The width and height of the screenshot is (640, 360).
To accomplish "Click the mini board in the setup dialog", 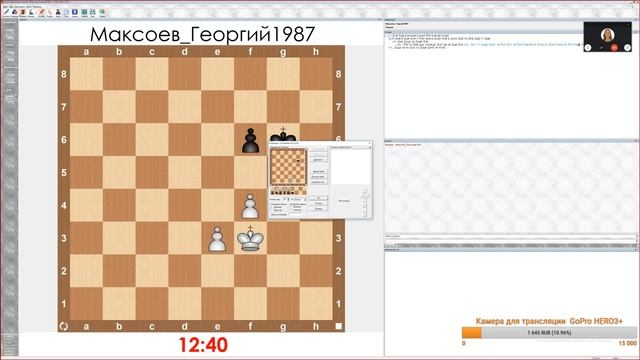I will (289, 167).
